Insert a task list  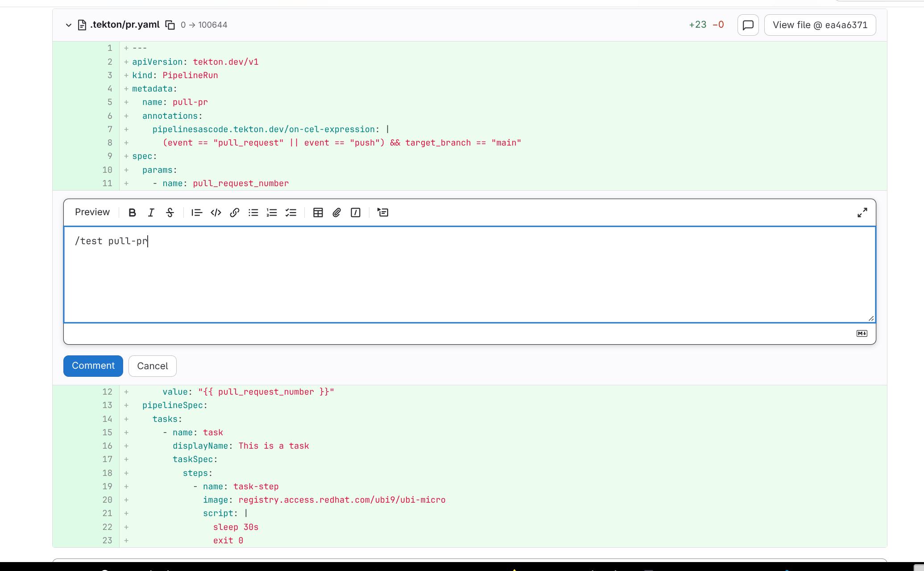(291, 213)
